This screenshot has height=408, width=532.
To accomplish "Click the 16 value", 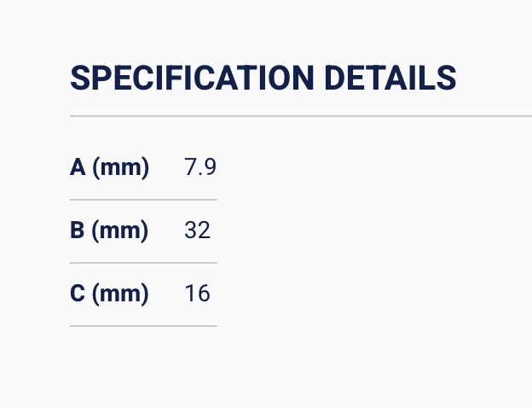I will (197, 294).
